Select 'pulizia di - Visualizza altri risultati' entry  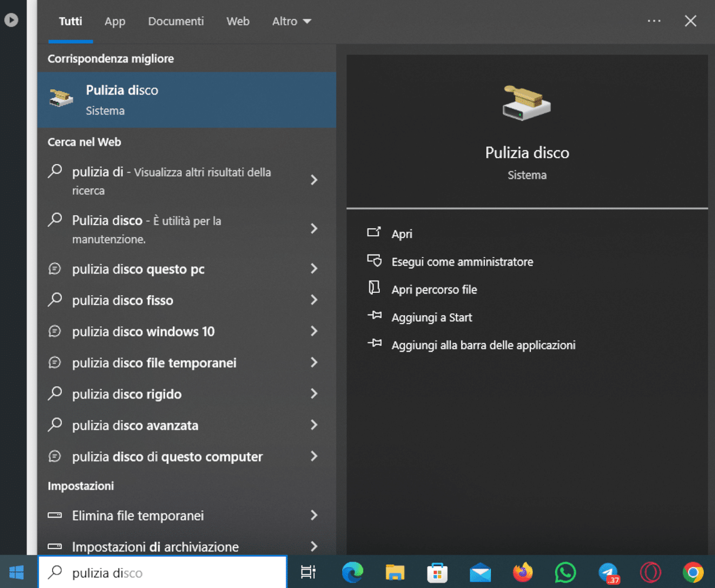point(186,181)
